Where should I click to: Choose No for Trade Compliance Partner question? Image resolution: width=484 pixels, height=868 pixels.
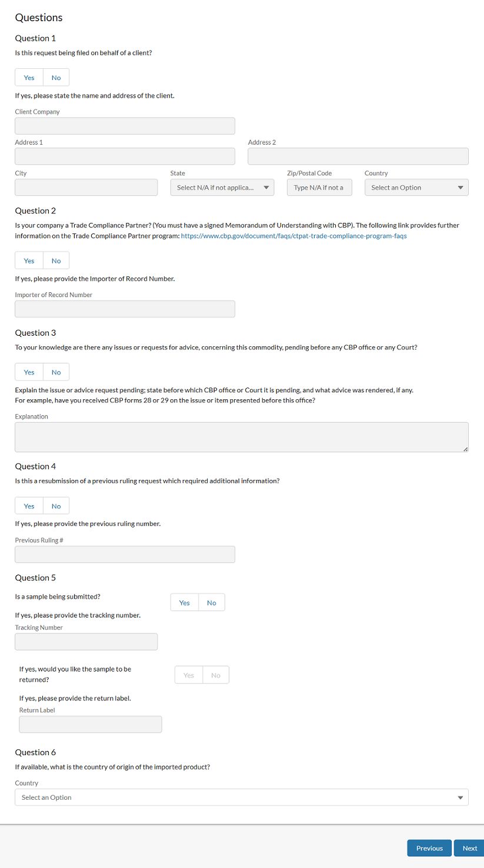click(56, 261)
